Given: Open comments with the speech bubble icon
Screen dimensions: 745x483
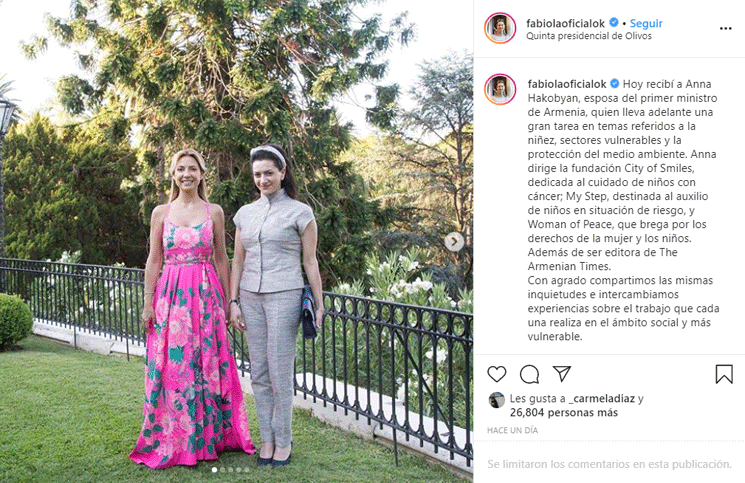Looking at the screenshot, I should 529,374.
